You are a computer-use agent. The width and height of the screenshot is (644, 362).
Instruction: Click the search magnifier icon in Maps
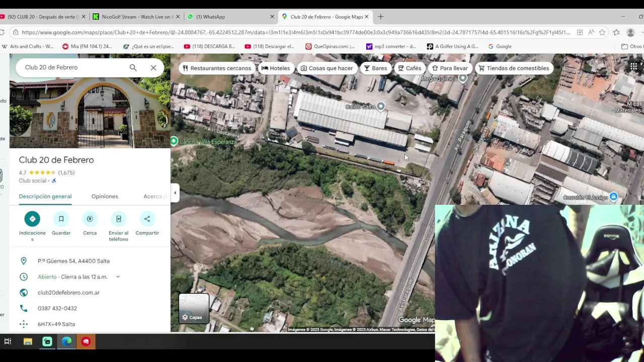coord(133,67)
